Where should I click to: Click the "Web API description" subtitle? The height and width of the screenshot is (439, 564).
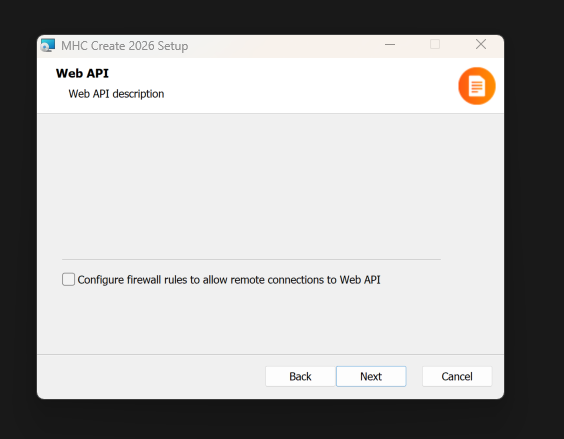pos(116,94)
